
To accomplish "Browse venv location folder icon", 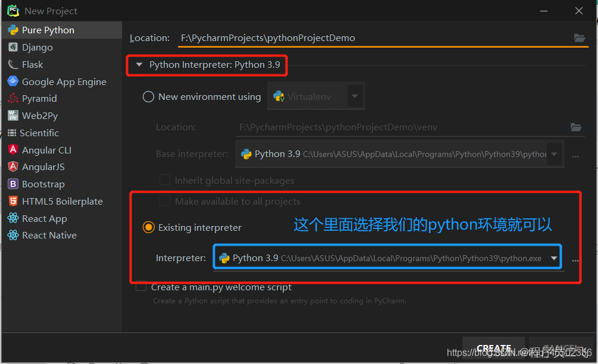I will pyautogui.click(x=576, y=127).
